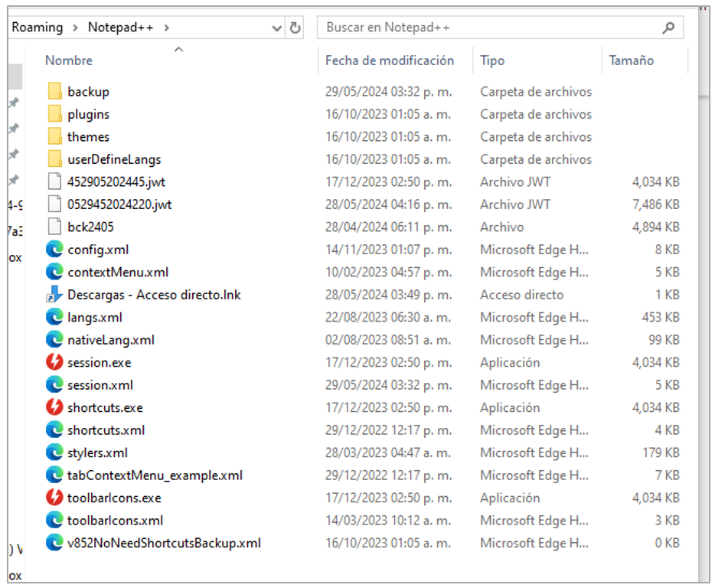Click the size value 453 KB
Image resolution: width=715 pixels, height=588 pixels.
coord(661,318)
